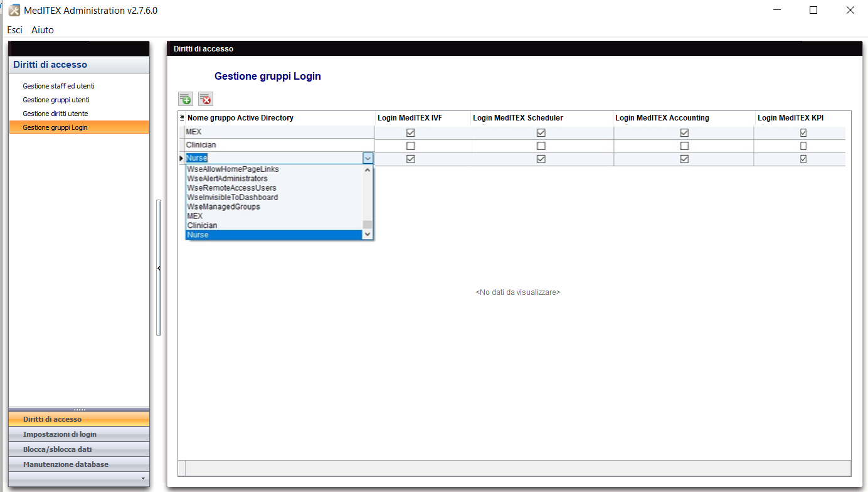Enable Login MedITEX Scheduler for Clinician
Screen dimensions: 868x492
coord(541,146)
